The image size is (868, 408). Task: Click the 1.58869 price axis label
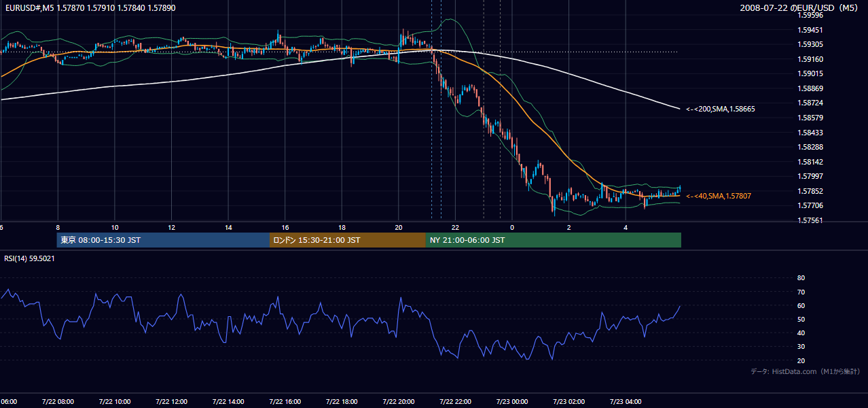810,88
